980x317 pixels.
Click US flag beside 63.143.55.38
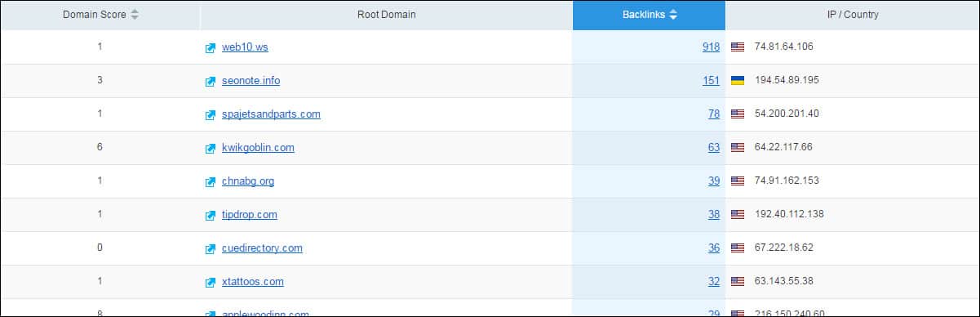(738, 281)
